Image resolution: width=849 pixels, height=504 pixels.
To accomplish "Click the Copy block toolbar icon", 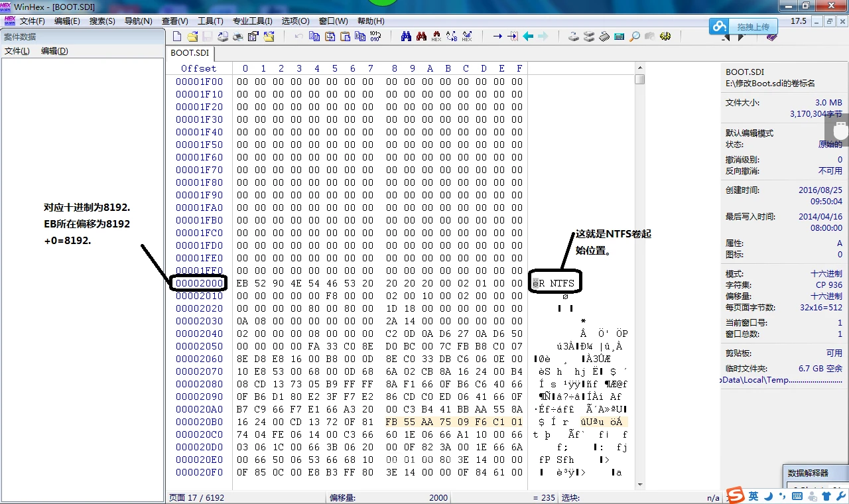I will point(314,36).
